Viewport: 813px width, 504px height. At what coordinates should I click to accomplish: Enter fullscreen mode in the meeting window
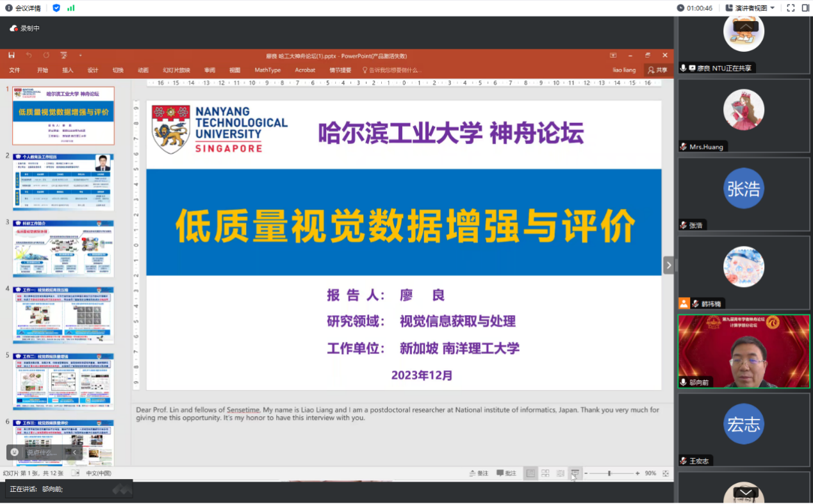point(791,8)
